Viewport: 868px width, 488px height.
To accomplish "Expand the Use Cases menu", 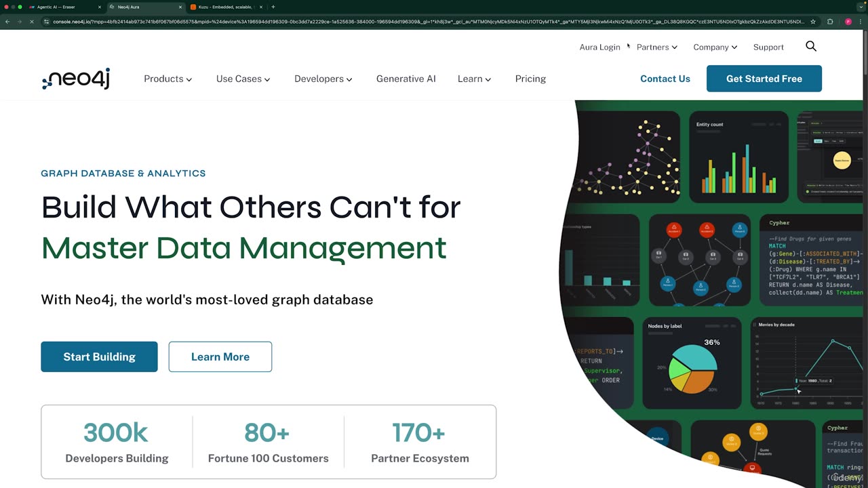I will [x=243, y=79].
